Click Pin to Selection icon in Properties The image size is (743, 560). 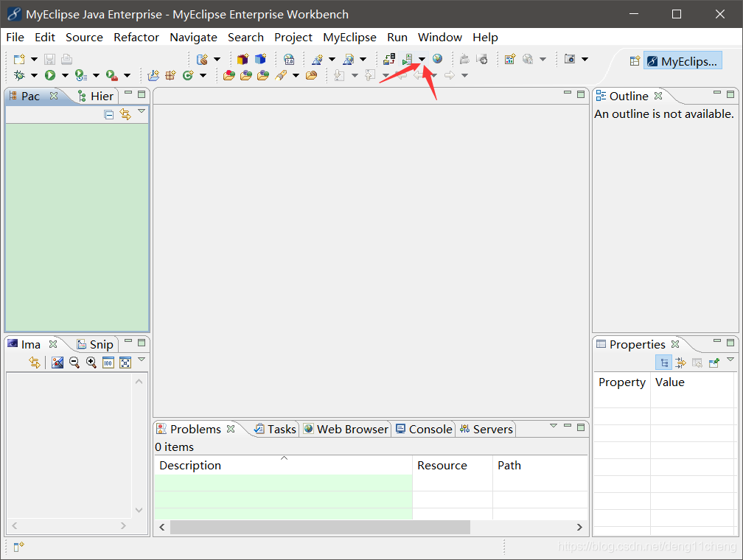[714, 363]
